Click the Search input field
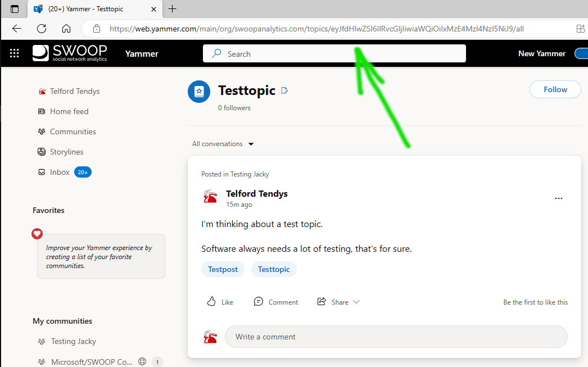 (334, 53)
